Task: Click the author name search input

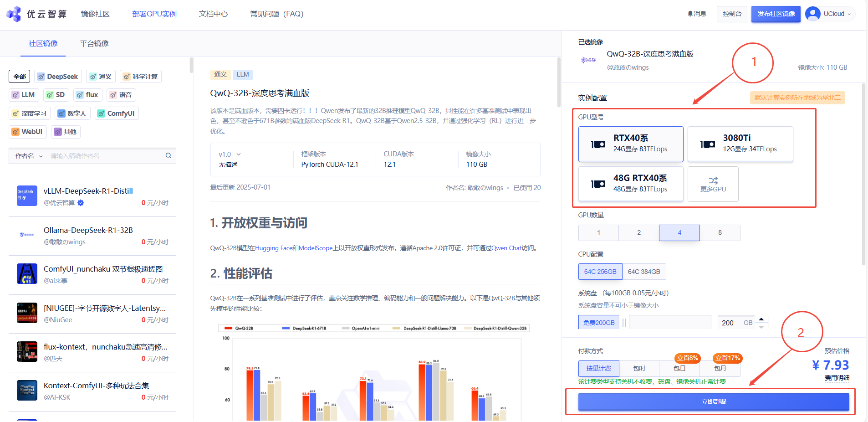Action: pos(105,156)
